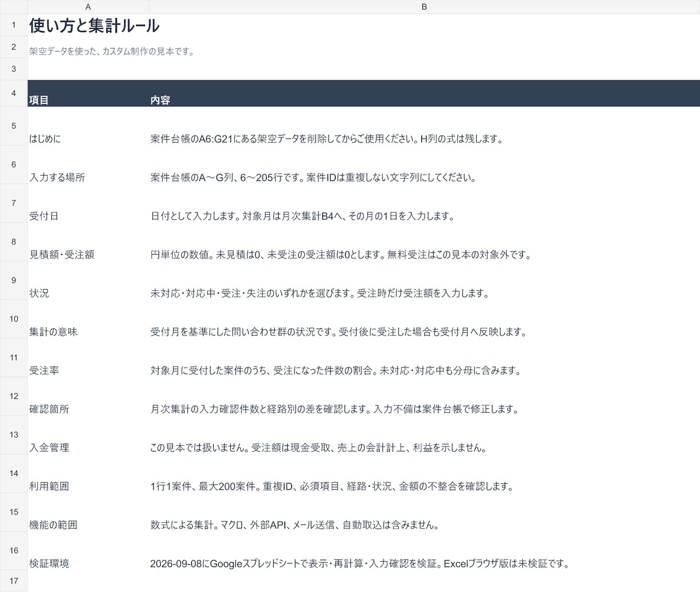Viewport: 700px width, 592px height.
Task: Click text starting この見本では扱いません
Action: tap(318, 447)
